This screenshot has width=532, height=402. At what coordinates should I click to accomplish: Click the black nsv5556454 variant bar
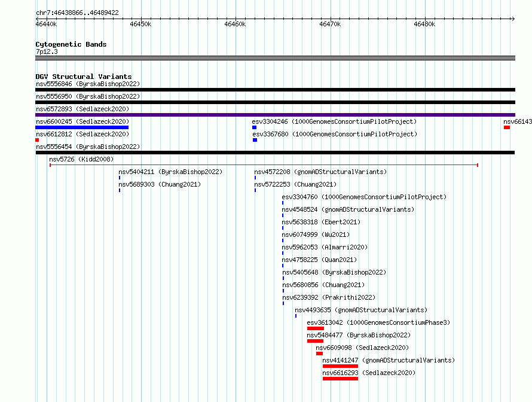[275, 153]
